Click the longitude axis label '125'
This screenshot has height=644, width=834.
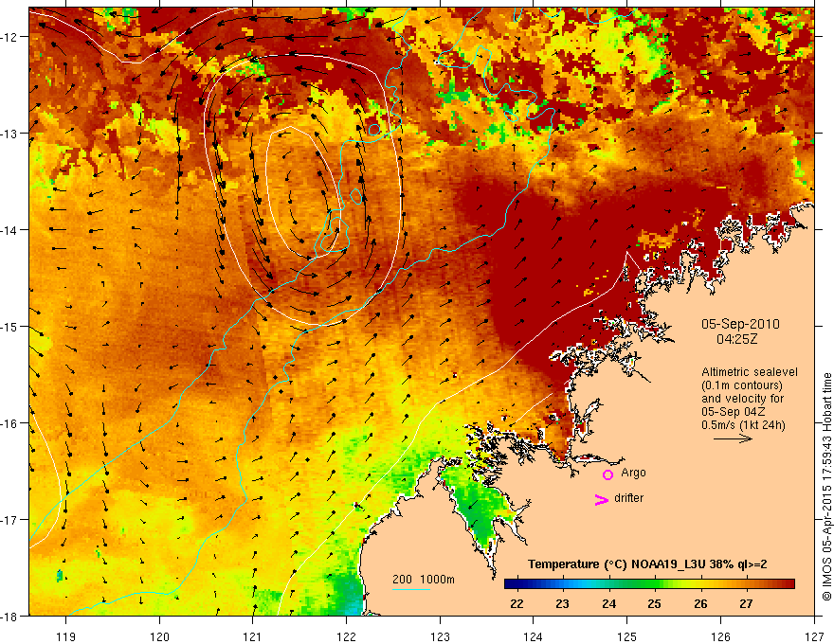[x=627, y=636]
